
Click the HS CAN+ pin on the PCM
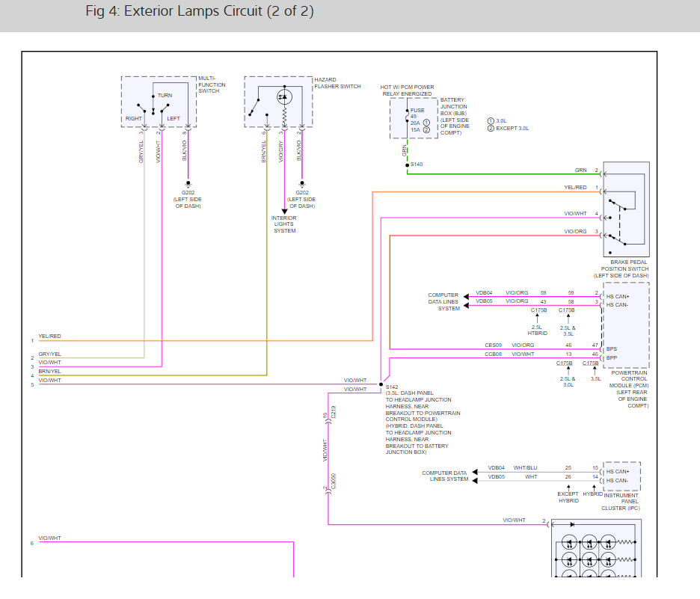pos(618,295)
